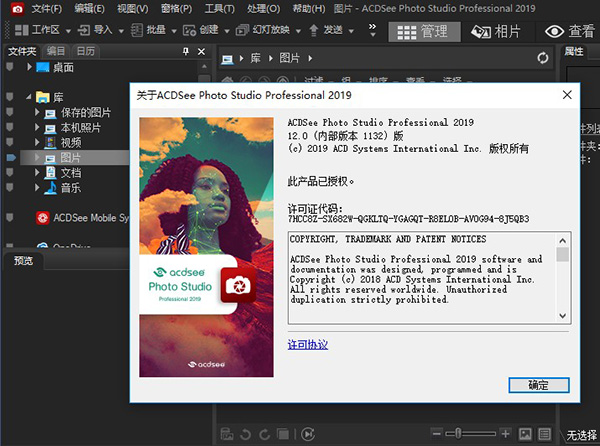Open the 许可协议 license agreement link

(308, 344)
